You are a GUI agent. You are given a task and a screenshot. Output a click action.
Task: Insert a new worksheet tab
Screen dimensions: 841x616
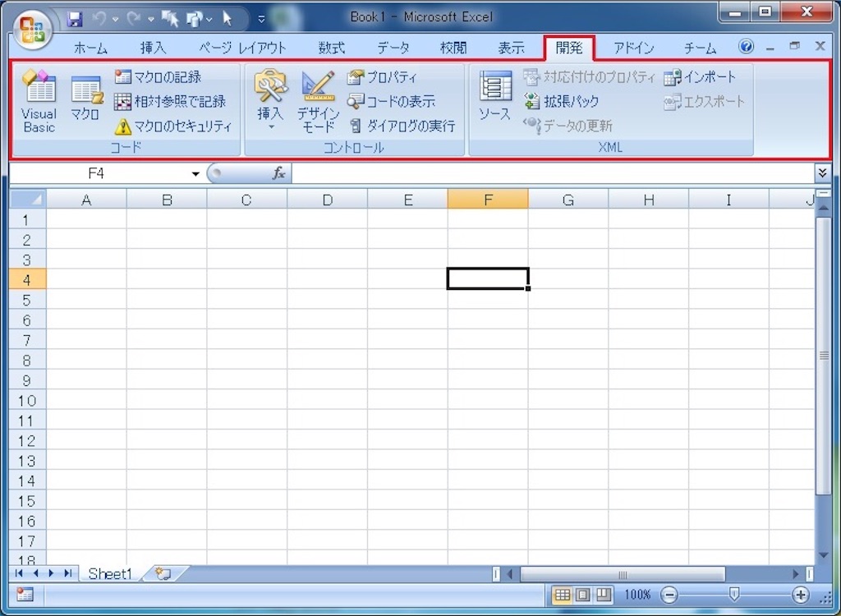tap(163, 573)
